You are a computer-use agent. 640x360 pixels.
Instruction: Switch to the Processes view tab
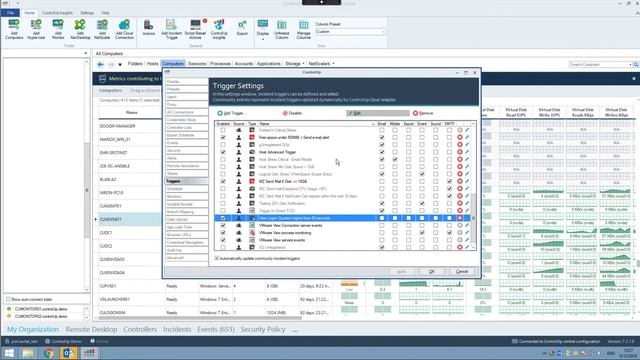click(220, 64)
